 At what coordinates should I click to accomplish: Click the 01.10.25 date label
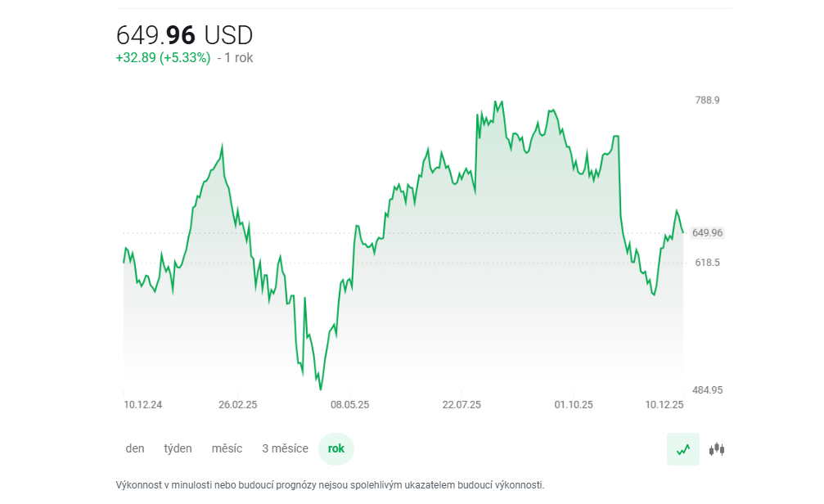574,404
